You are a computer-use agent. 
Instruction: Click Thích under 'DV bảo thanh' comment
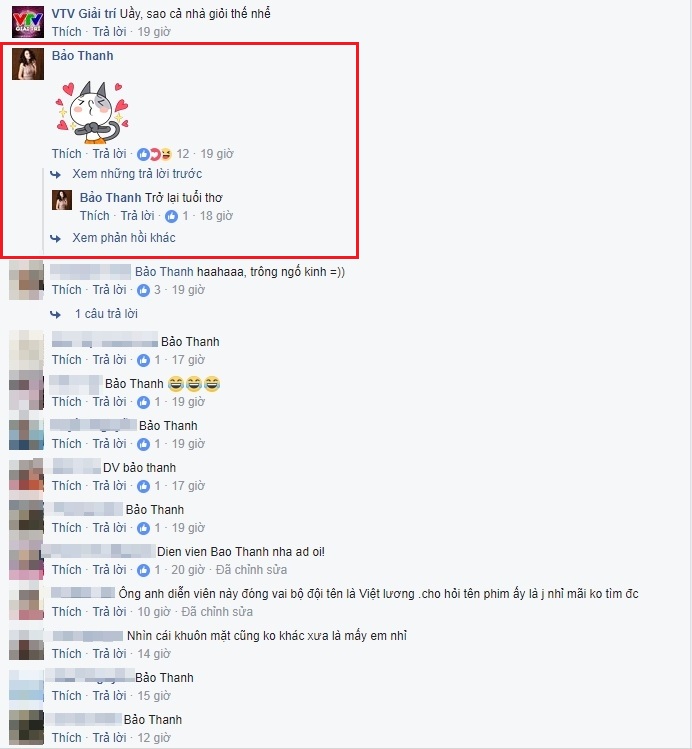67,486
